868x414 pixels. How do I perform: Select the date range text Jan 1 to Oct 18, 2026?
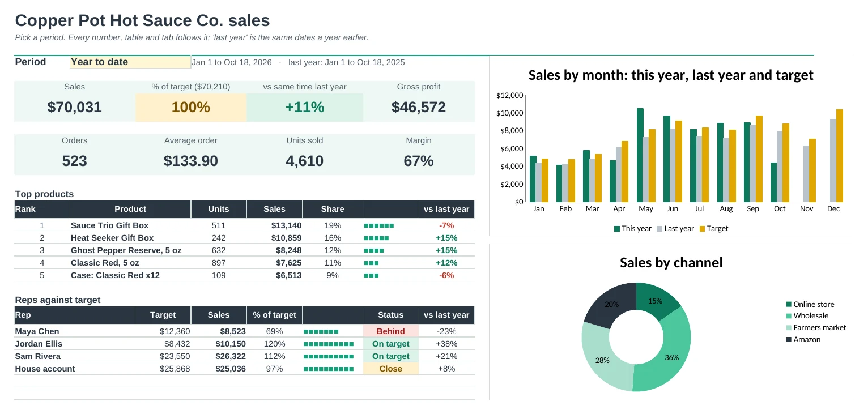(x=232, y=62)
